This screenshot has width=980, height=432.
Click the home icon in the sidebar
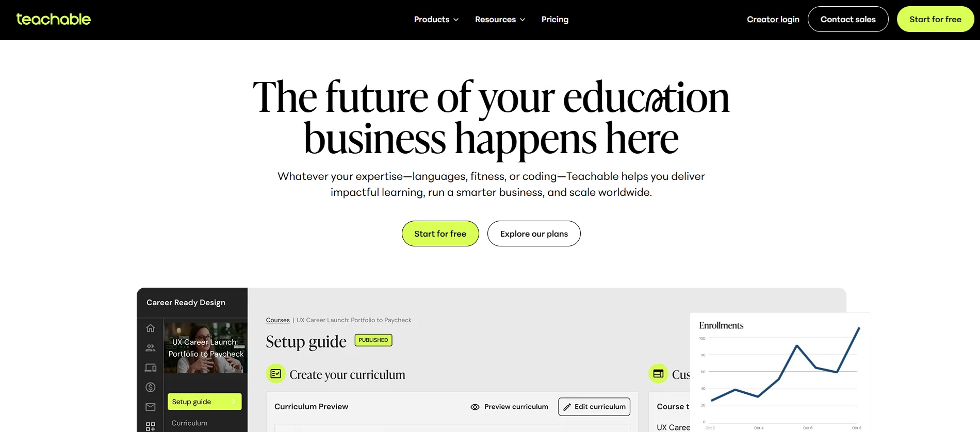coord(150,328)
